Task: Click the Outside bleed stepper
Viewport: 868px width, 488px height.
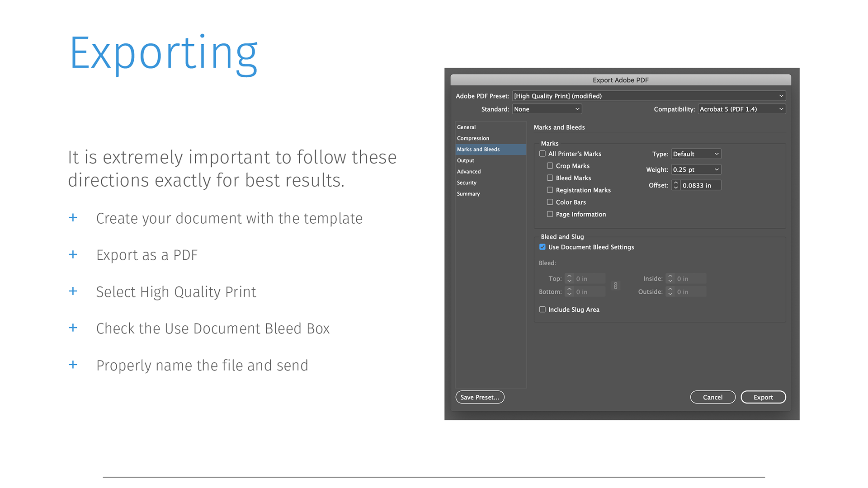Action: coord(670,292)
